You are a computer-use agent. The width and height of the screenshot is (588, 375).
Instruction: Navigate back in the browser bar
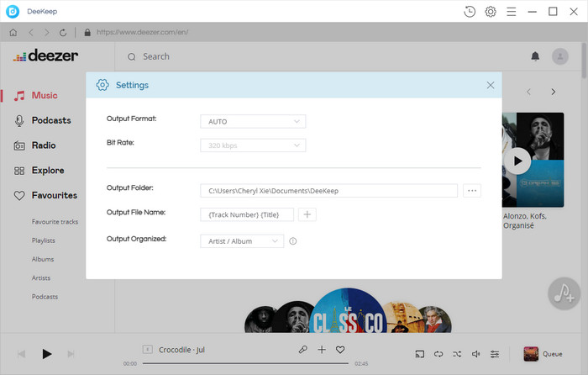(31, 33)
